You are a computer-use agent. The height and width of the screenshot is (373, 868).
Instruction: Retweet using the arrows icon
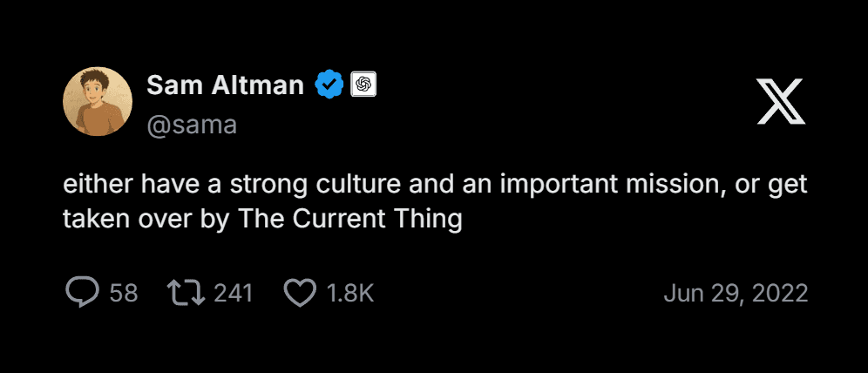pyautogui.click(x=186, y=293)
